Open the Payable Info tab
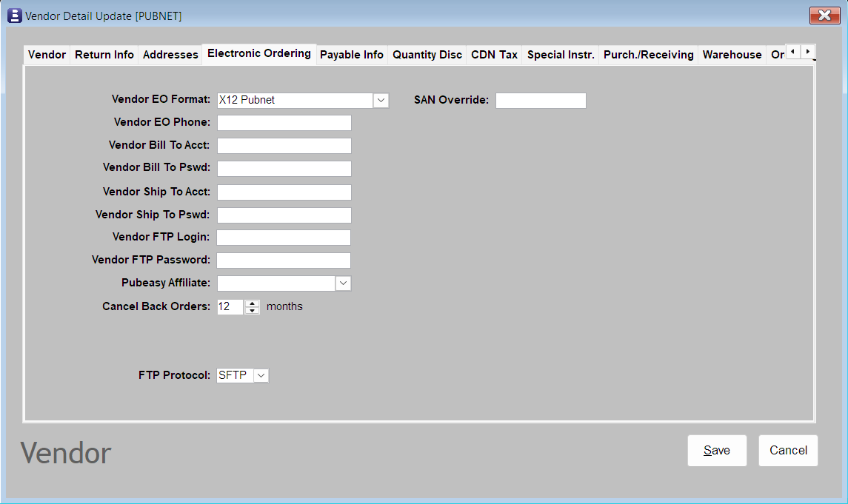This screenshot has width=848, height=504. point(352,53)
